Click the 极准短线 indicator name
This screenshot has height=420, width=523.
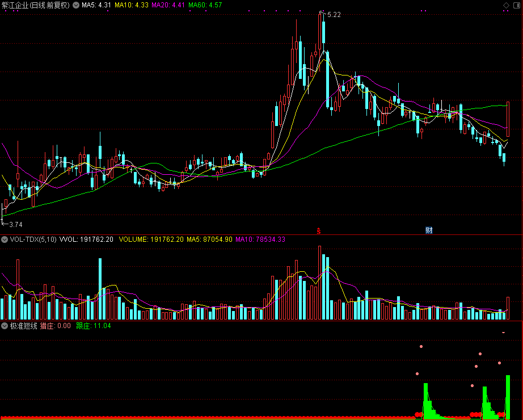tap(23, 326)
